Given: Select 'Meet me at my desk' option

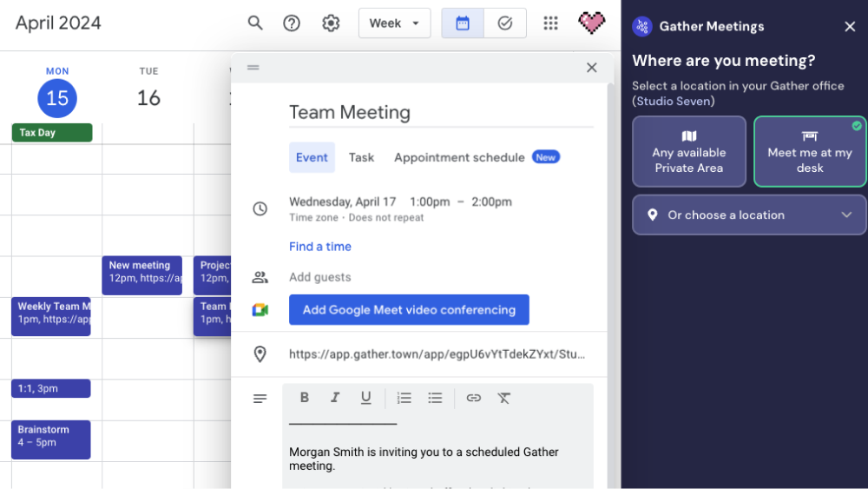Looking at the screenshot, I should [810, 151].
